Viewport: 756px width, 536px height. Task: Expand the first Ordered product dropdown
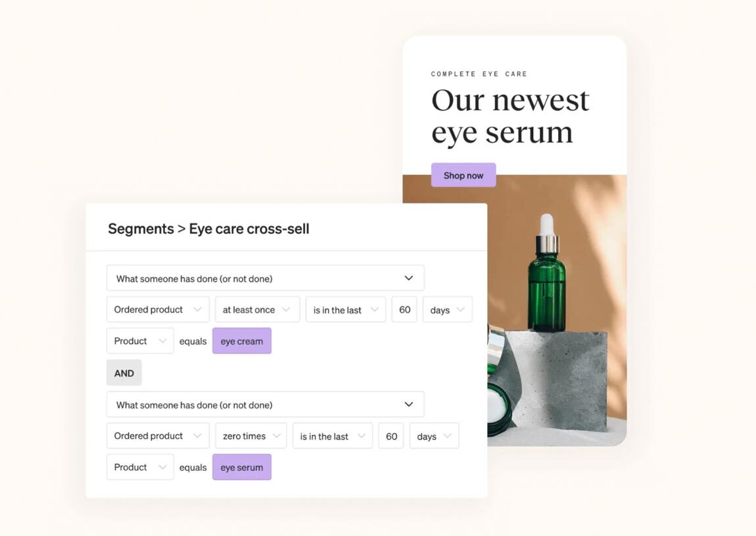coord(158,309)
